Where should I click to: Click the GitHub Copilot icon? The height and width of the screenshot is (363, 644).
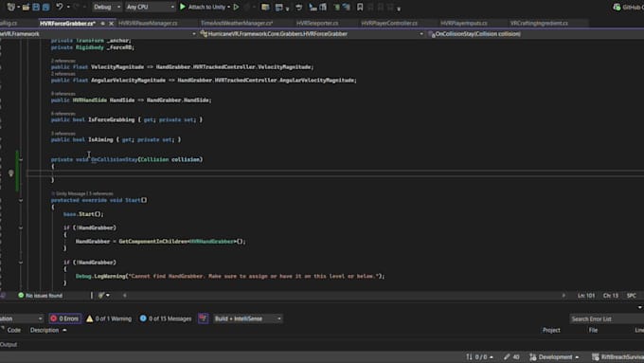click(x=617, y=7)
